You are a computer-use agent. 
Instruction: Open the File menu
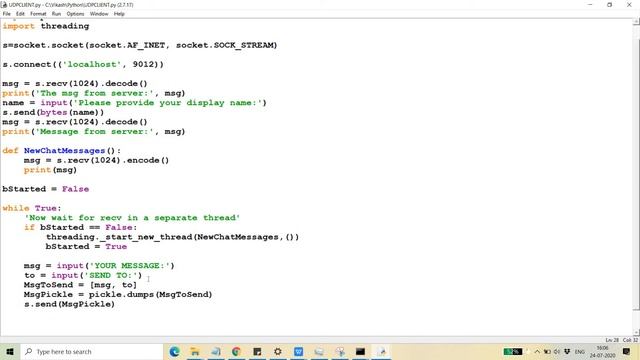click(x=7, y=14)
